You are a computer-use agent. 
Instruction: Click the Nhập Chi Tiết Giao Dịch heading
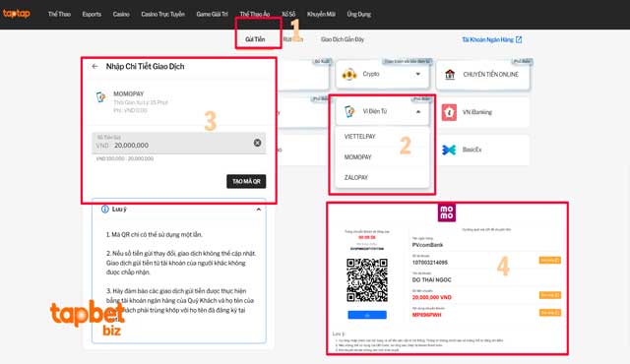pos(145,66)
